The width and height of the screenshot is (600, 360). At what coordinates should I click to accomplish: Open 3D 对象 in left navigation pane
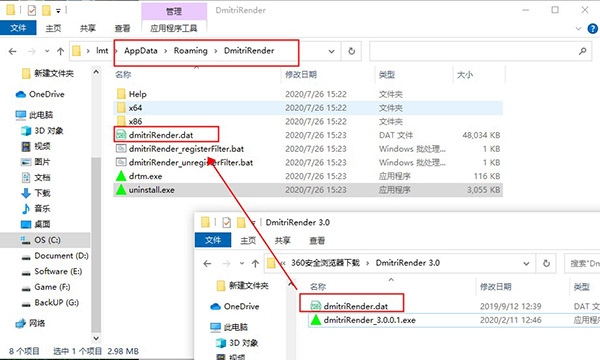tap(49, 131)
